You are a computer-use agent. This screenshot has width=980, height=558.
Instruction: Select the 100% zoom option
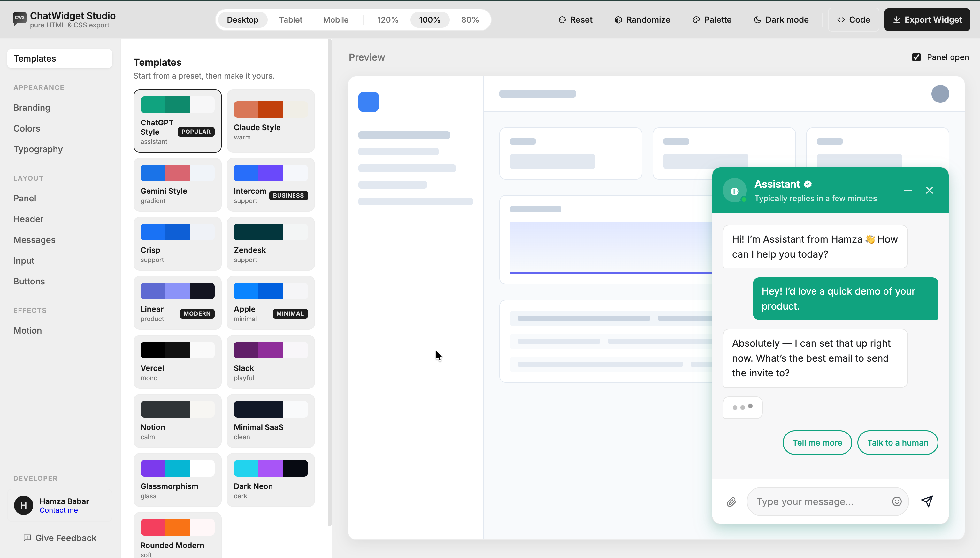click(x=429, y=19)
